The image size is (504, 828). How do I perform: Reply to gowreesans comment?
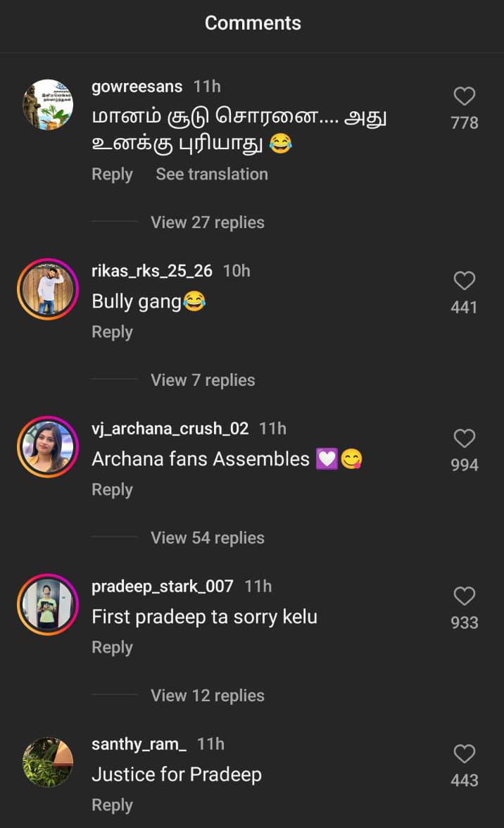point(112,175)
